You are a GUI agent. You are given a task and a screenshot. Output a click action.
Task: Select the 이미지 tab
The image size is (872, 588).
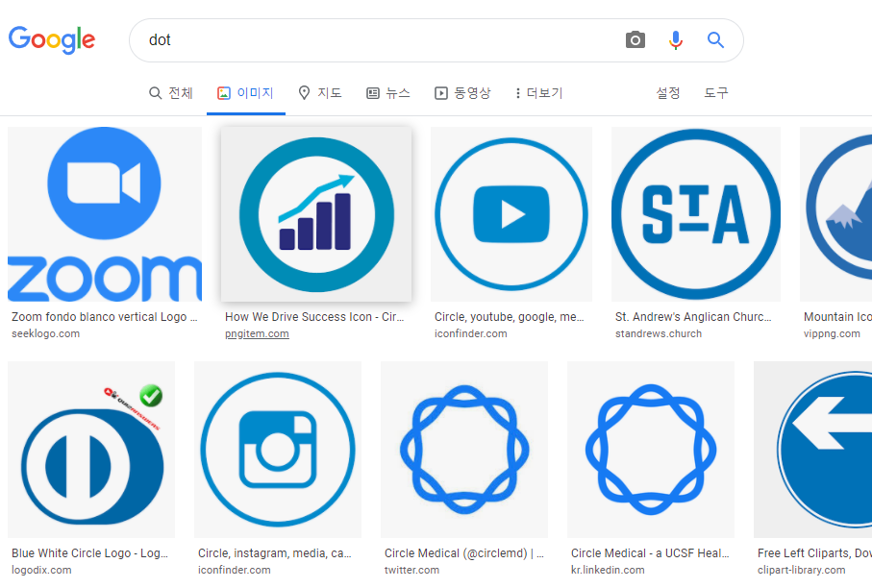[245, 93]
